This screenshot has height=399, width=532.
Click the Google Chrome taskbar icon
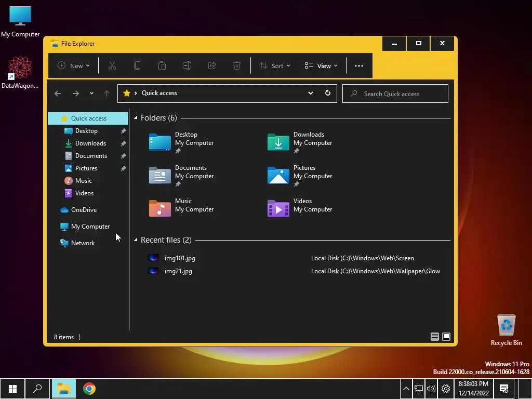point(89,389)
